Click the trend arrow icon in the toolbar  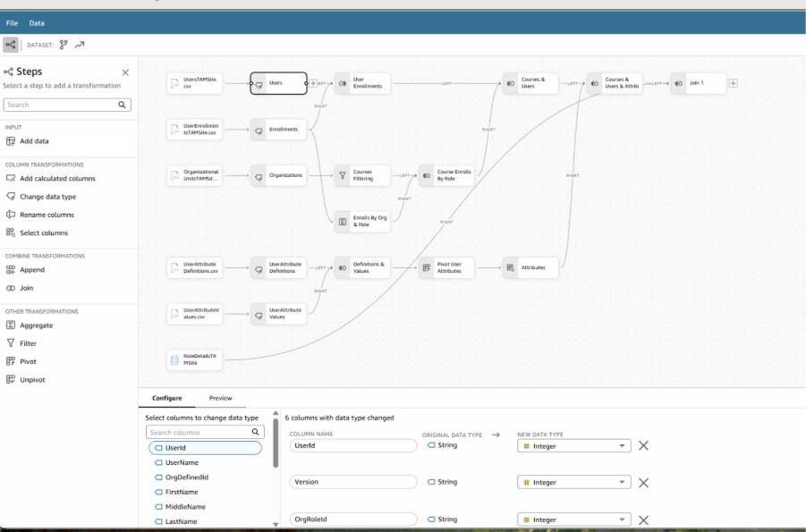(x=80, y=45)
